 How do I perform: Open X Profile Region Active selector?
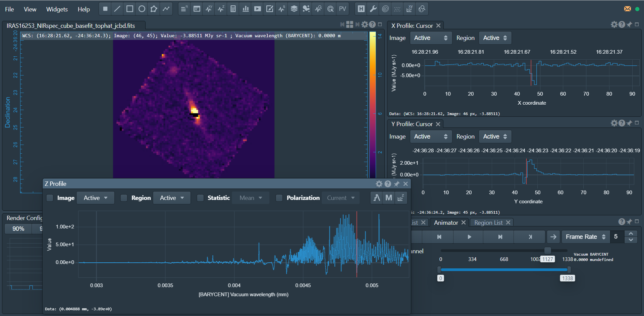(495, 38)
